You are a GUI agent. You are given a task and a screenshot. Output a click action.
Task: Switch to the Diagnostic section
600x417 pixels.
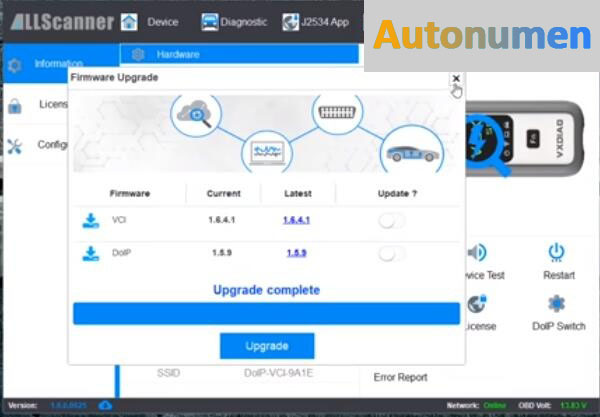[x=244, y=22]
